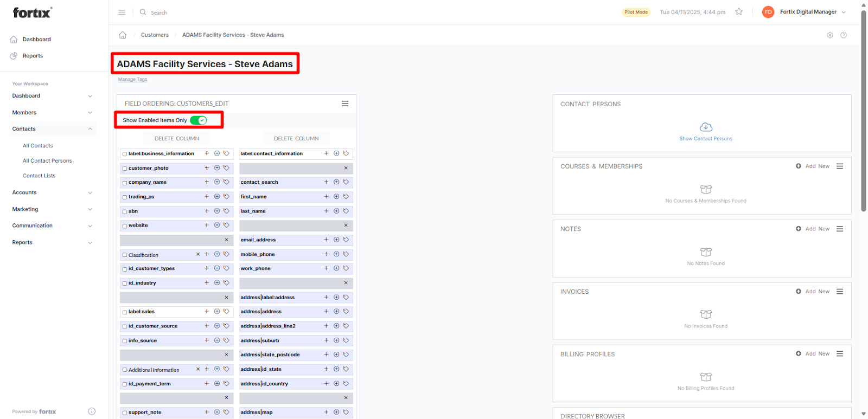Click the Manage Tags link
Viewport: 868px width, 419px height.
click(x=132, y=80)
